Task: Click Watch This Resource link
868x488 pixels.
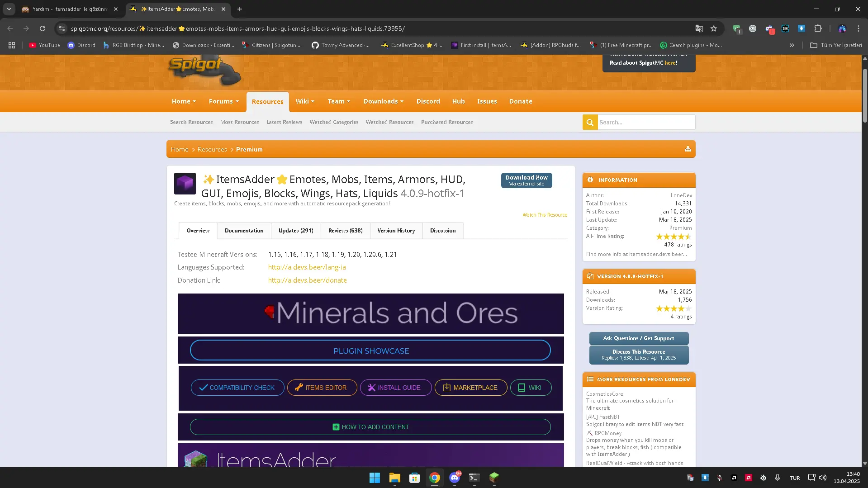Action: [545, 215]
